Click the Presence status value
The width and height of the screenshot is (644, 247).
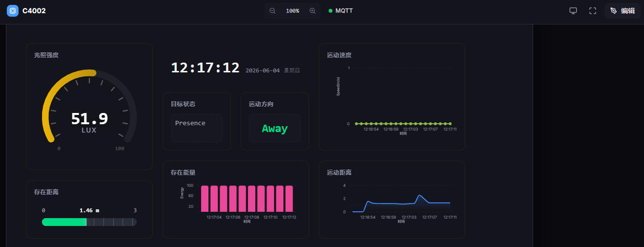pos(190,123)
